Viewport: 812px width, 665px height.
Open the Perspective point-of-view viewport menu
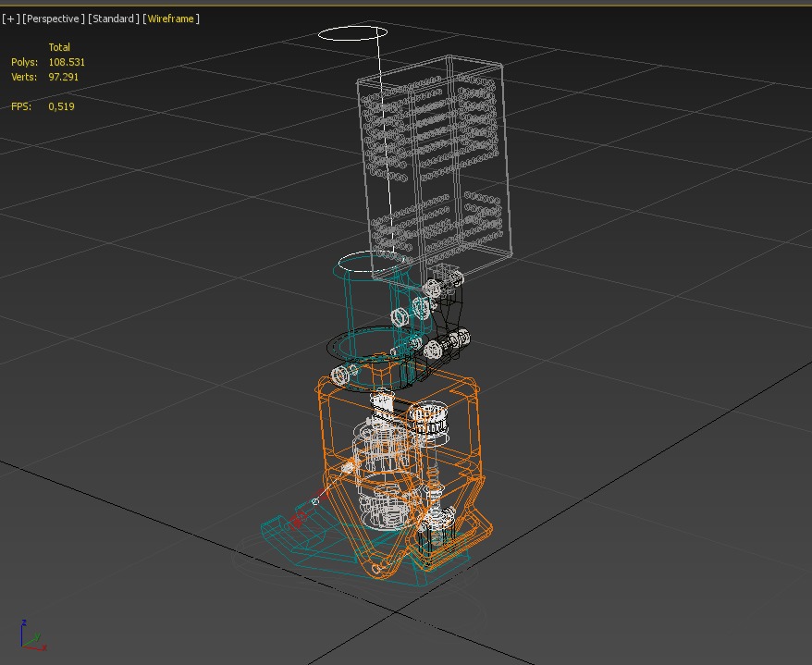[x=54, y=18]
